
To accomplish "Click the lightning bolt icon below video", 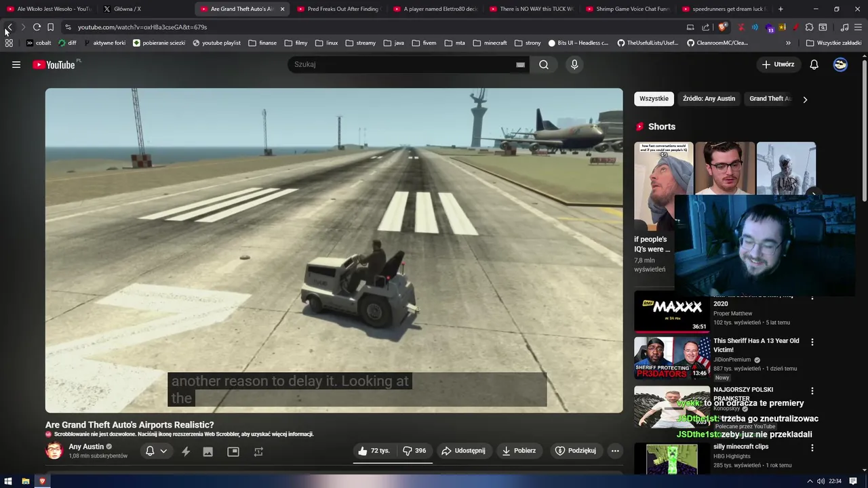I will pyautogui.click(x=186, y=451).
